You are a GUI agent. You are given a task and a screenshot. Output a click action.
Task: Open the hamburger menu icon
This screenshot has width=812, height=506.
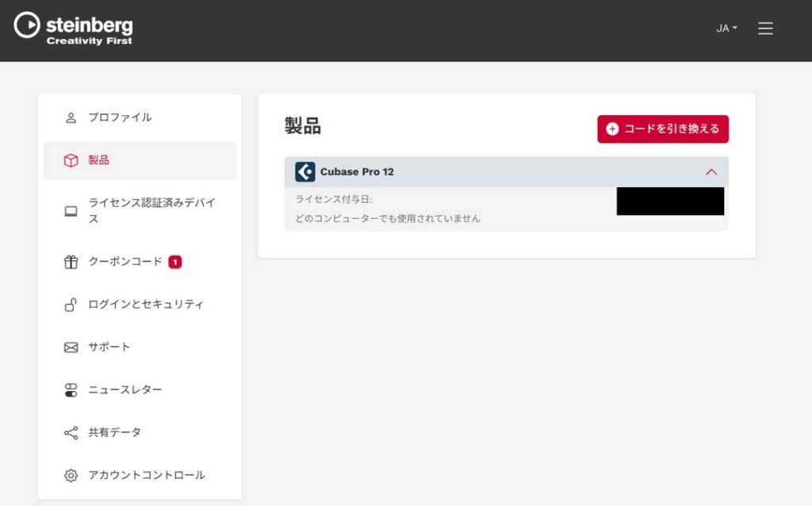point(765,29)
